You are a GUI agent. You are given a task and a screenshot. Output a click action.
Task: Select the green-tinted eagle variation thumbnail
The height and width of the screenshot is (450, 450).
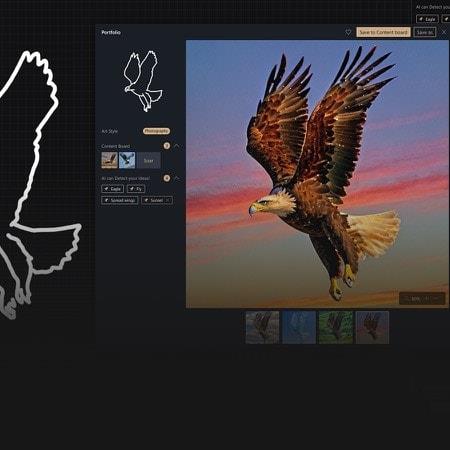(336, 327)
